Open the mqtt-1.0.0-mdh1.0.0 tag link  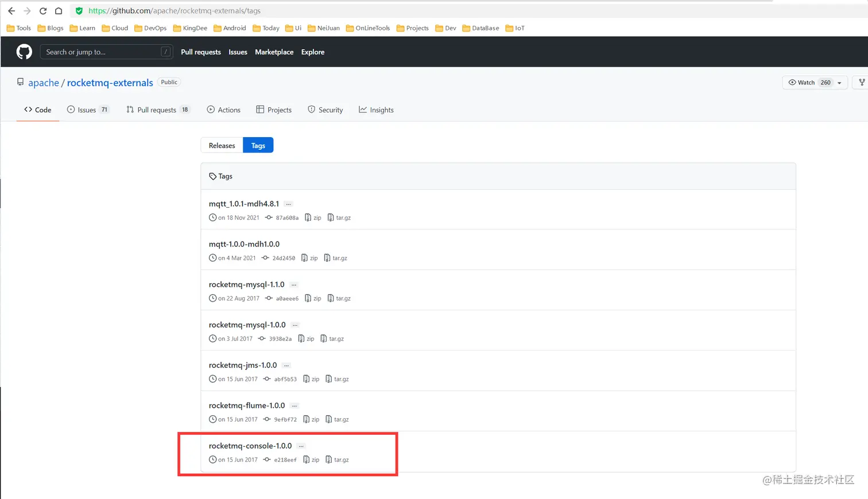pyautogui.click(x=244, y=244)
